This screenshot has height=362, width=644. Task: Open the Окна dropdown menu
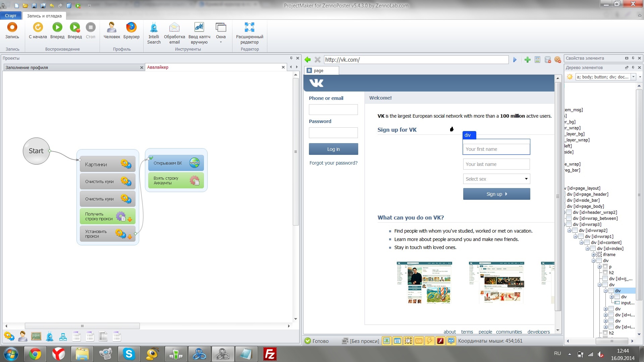click(221, 32)
